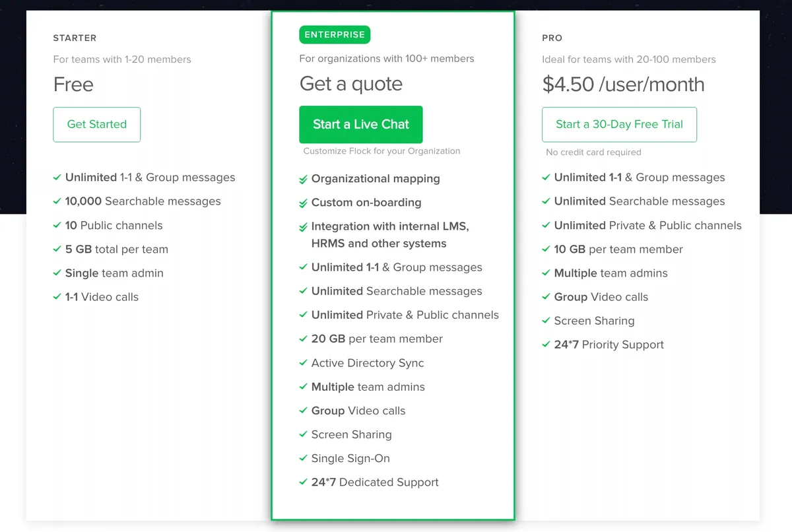Viewport: 792px width, 532px height.
Task: Select the PRO plan heading
Action: click(552, 38)
